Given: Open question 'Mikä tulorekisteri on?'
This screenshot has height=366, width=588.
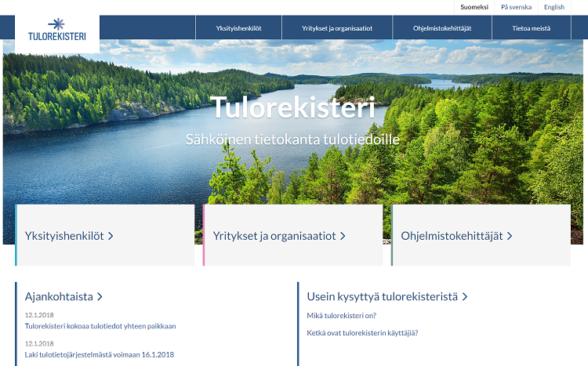Looking at the screenshot, I should click(341, 315).
